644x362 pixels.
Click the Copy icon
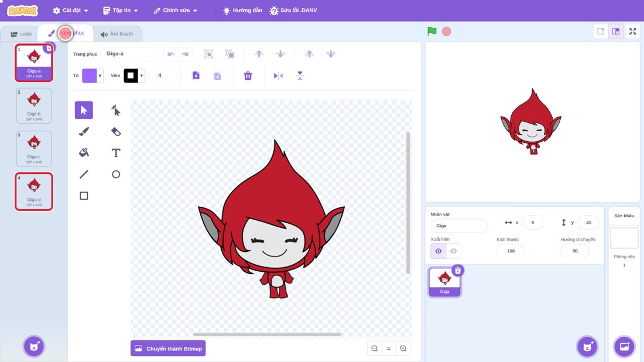pyautogui.click(x=196, y=76)
